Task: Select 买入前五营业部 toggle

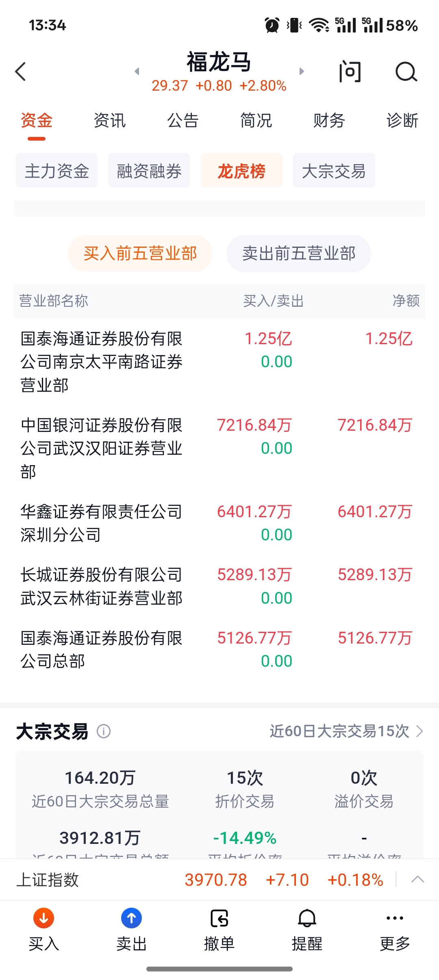Action: pos(140,254)
